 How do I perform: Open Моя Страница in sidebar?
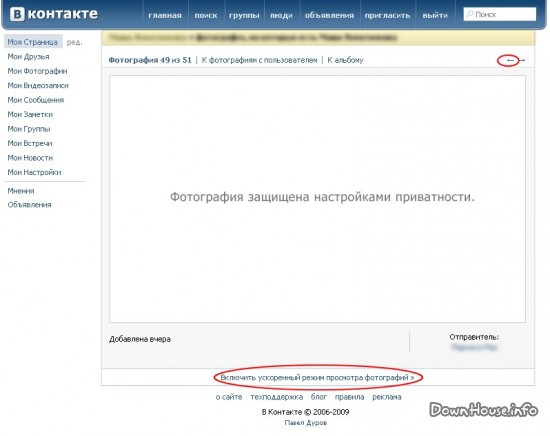click(33, 42)
